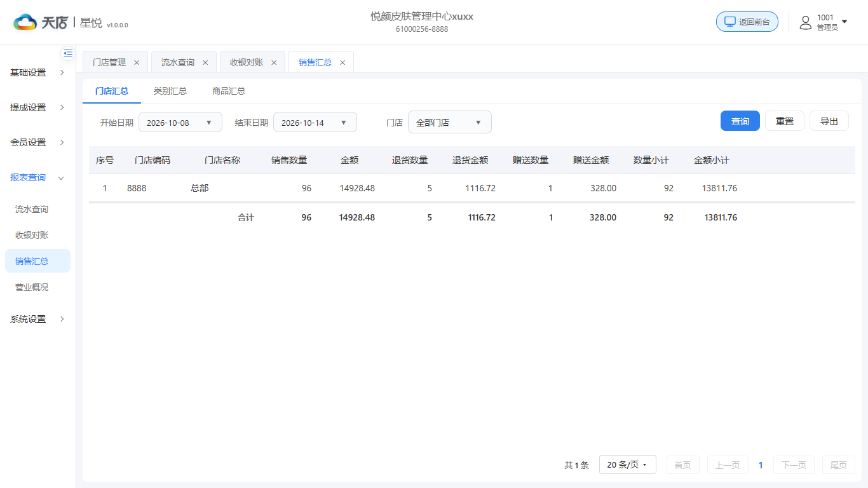Click the user avatar icon
This screenshot has width=868, height=488.
(806, 22)
